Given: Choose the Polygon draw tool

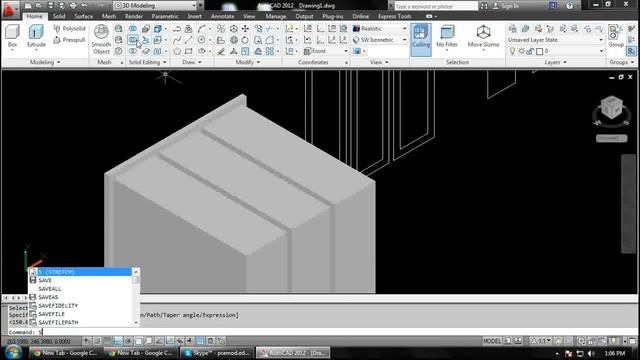Looking at the screenshot, I should point(177,51).
